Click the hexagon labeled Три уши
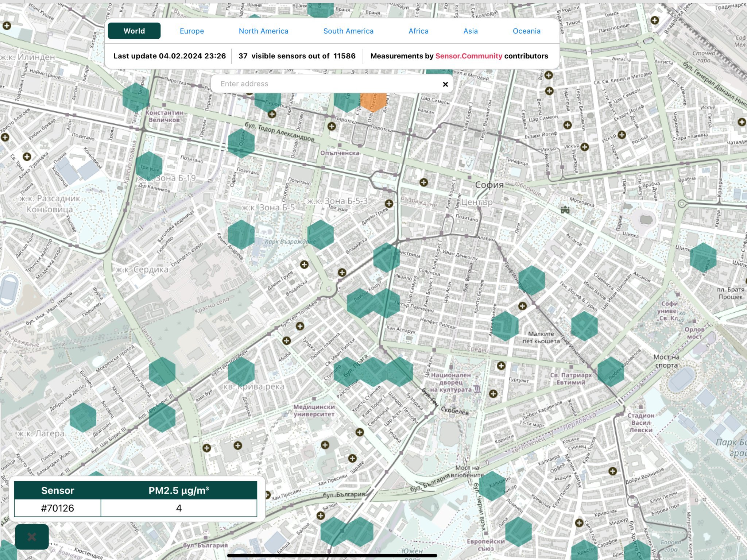747x560 pixels. 149,166
